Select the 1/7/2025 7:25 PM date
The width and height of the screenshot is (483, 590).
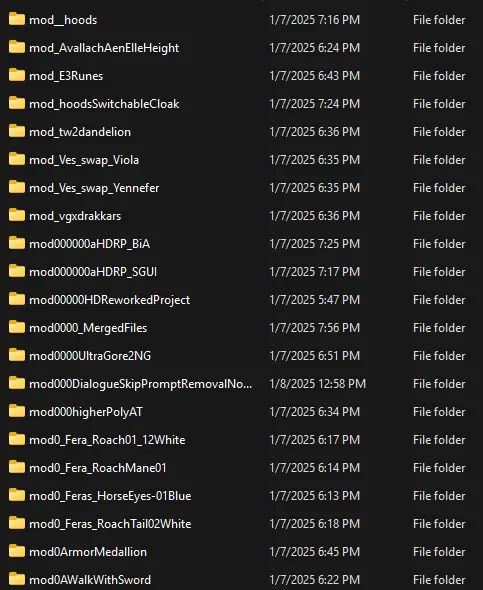click(315, 244)
